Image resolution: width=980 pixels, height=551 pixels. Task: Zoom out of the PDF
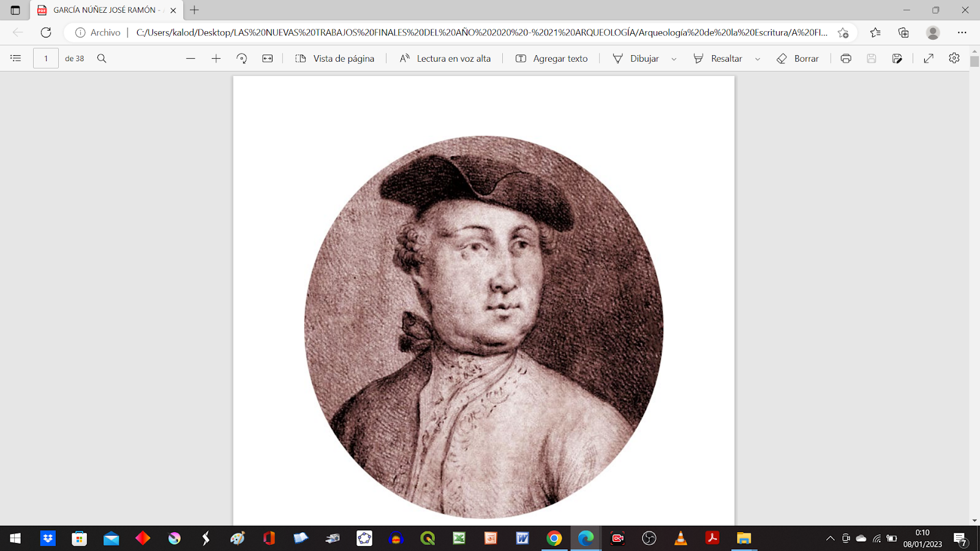pos(190,58)
